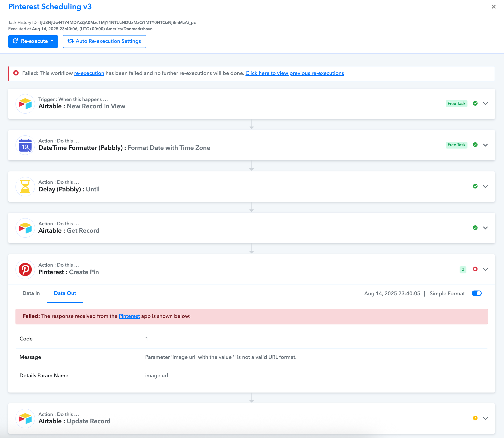Click the Pinterest : Create Pin step title
504x438 pixels.
[69, 272]
